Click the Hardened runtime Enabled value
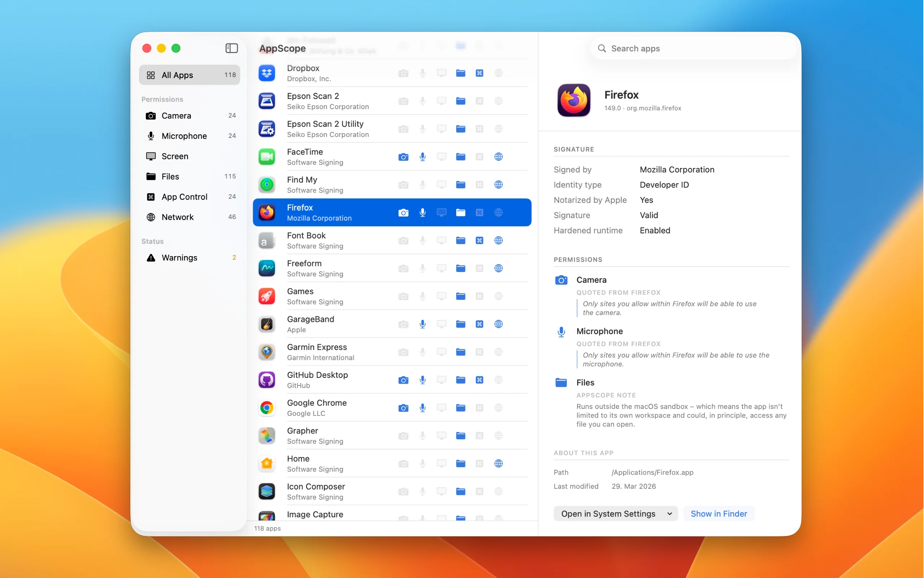Image resolution: width=924 pixels, height=578 pixels. pyautogui.click(x=655, y=230)
